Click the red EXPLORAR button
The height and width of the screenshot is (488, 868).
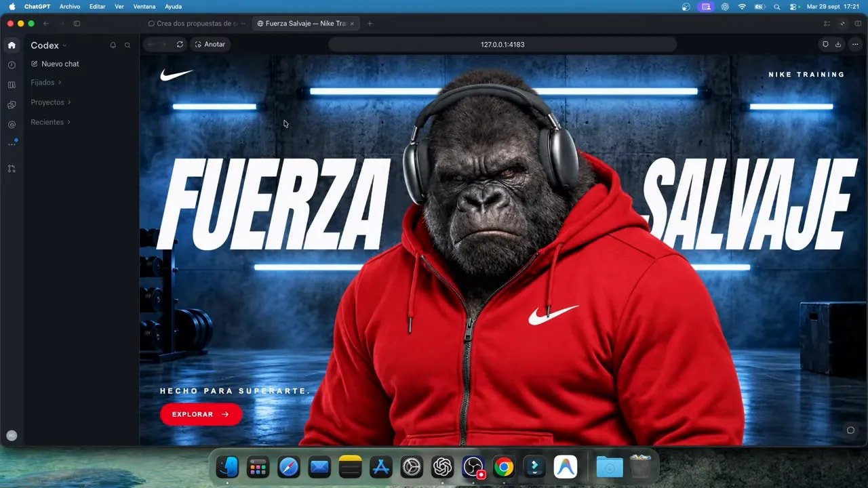pyautogui.click(x=201, y=414)
